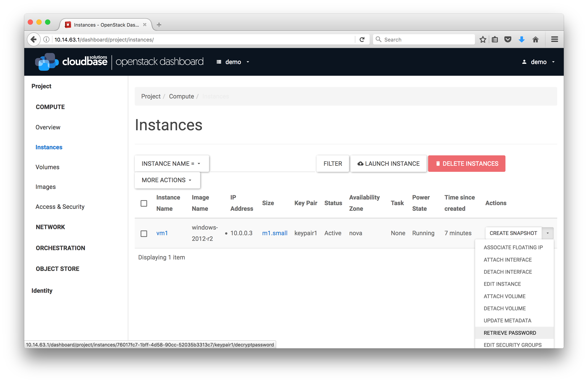Viewport: 588px width, 383px height.
Task: Choose Retrieve Password from actions menu
Action: tap(510, 333)
